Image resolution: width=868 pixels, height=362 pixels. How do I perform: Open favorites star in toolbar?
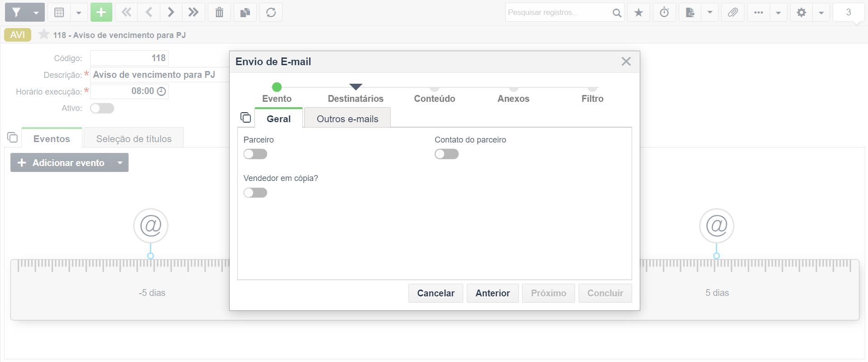point(638,12)
